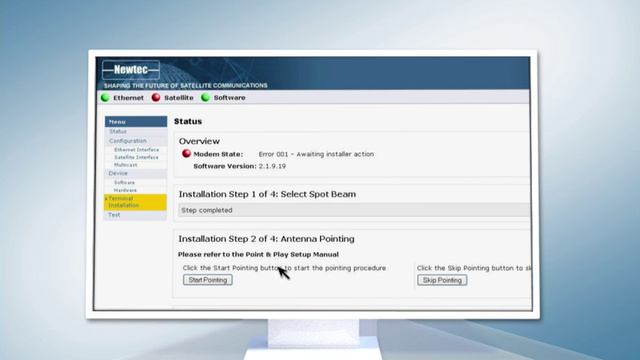Click the 'Step completed' message
The width and height of the screenshot is (640, 360).
(x=207, y=210)
